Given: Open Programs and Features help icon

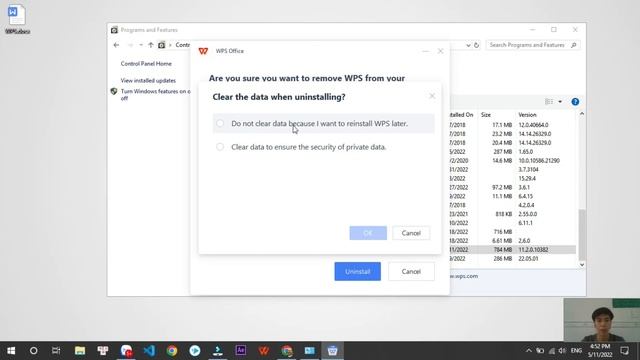Looking at the screenshot, I should coord(575,102).
